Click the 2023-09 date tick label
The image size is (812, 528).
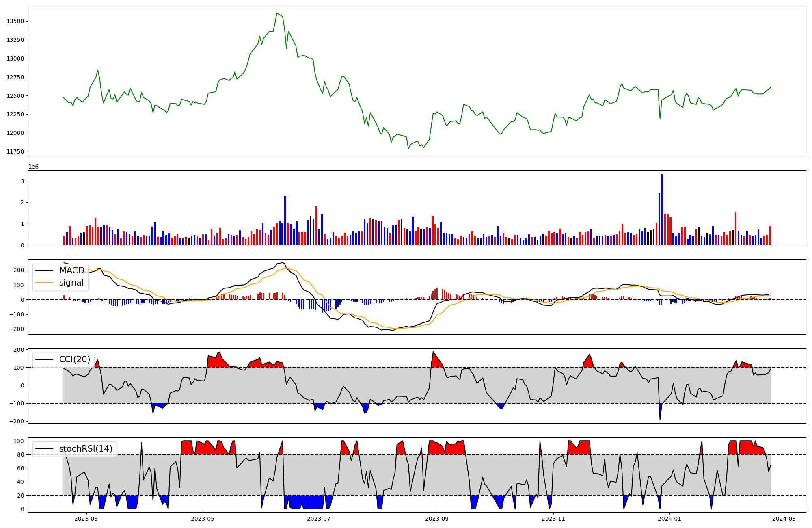(x=437, y=519)
